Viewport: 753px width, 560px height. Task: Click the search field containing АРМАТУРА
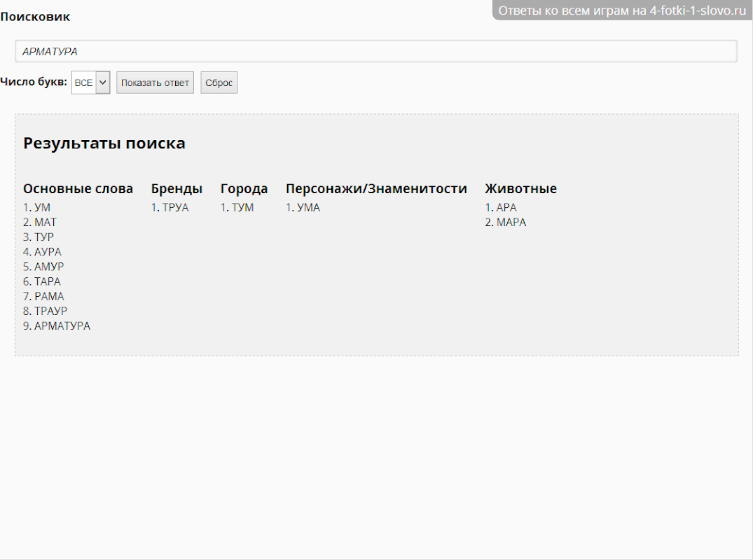pos(376,51)
